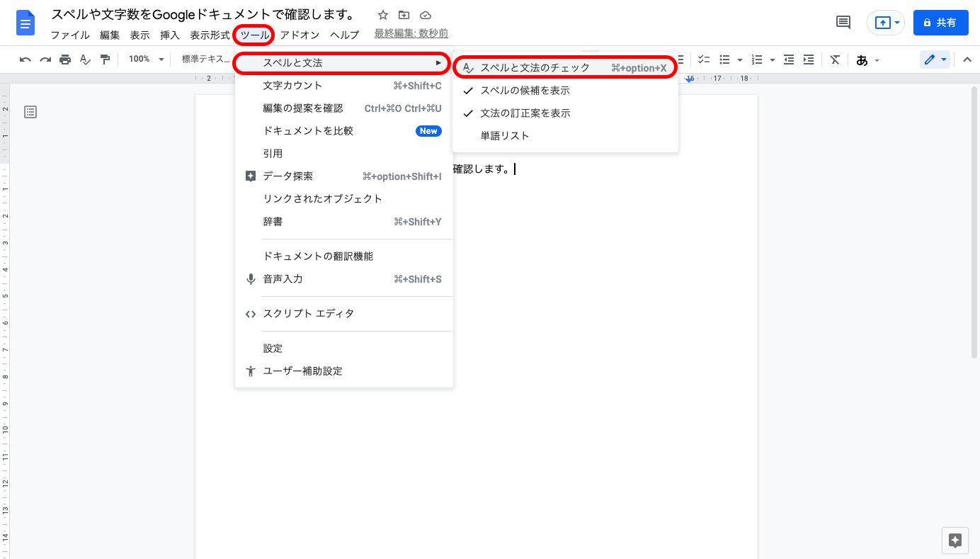This screenshot has height=559, width=980.
Task: Select 引用 menu item
Action: (343, 154)
